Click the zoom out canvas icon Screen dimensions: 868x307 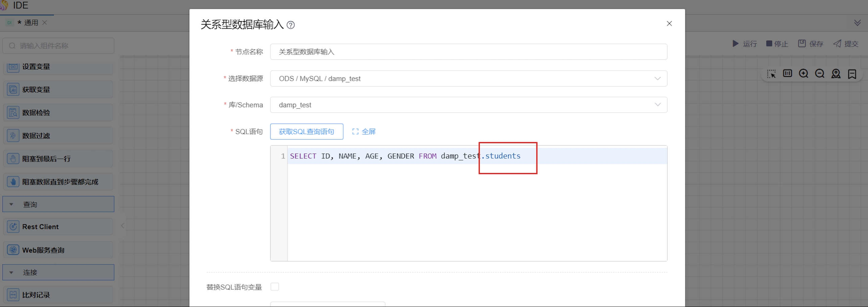point(820,74)
